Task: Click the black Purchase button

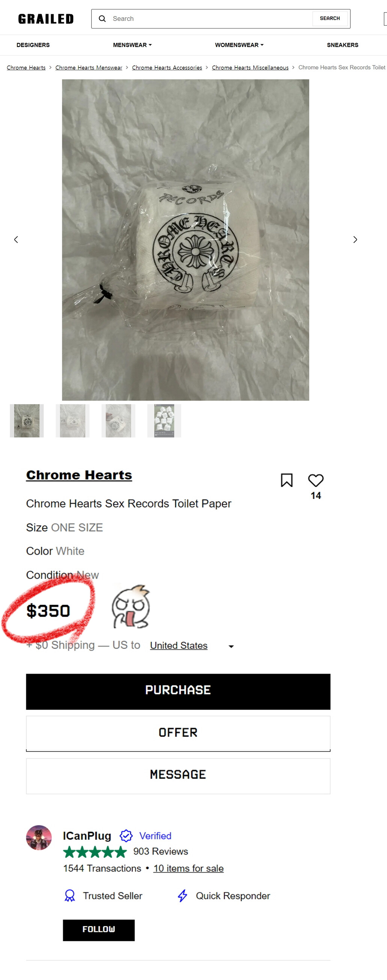Action: [178, 691]
